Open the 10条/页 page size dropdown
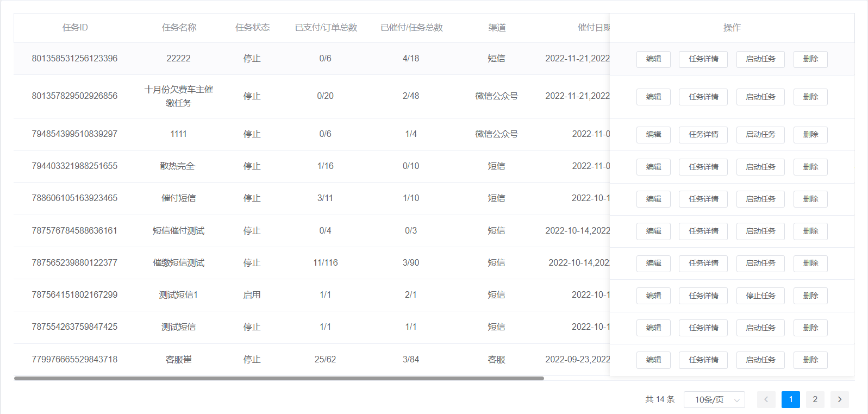 coord(714,399)
